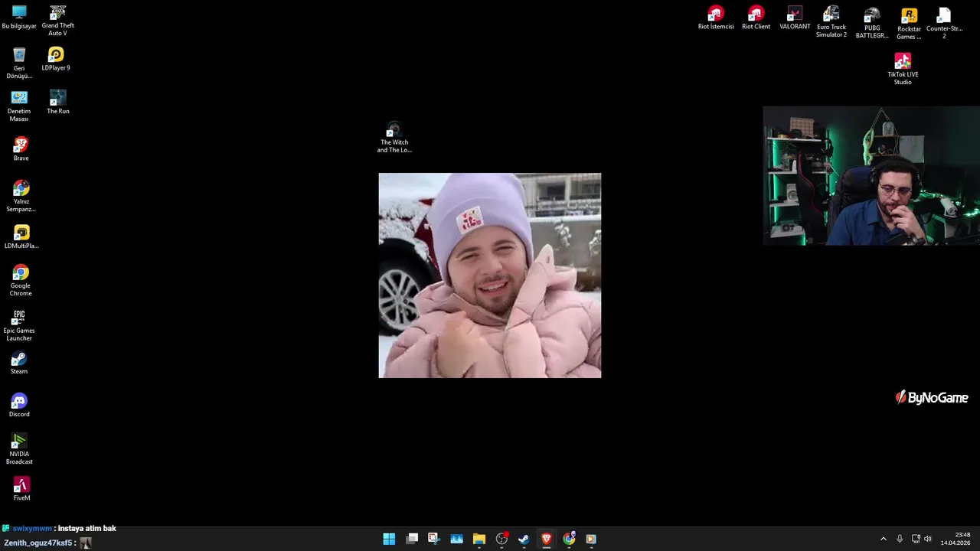Select the Denetim Masası icon
The height and width of the screenshot is (551, 980).
(x=19, y=106)
